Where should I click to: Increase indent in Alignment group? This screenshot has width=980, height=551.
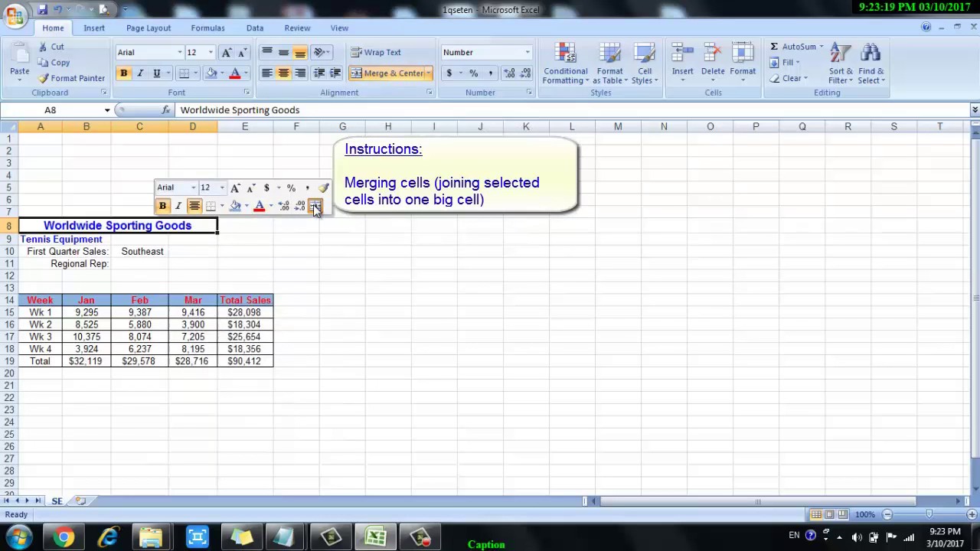335,73
